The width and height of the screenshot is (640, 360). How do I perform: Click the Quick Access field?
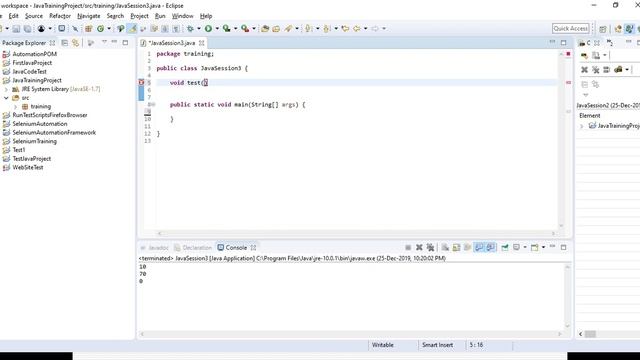571,28
